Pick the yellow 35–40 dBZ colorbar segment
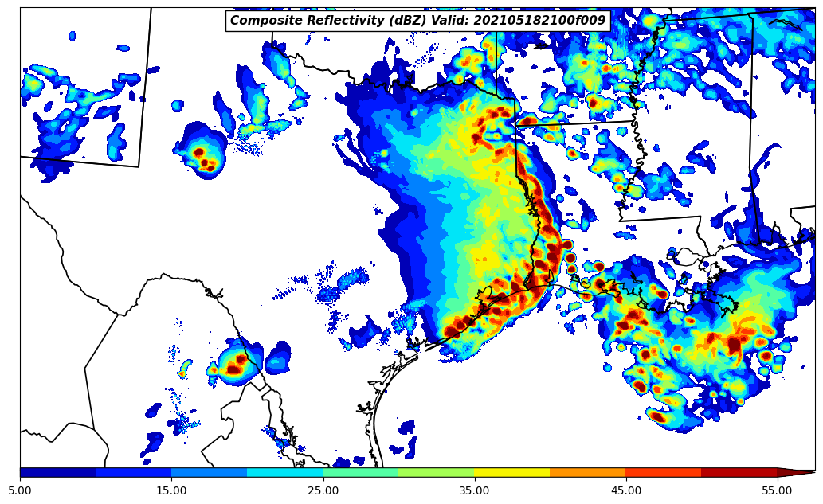 tap(511, 472)
